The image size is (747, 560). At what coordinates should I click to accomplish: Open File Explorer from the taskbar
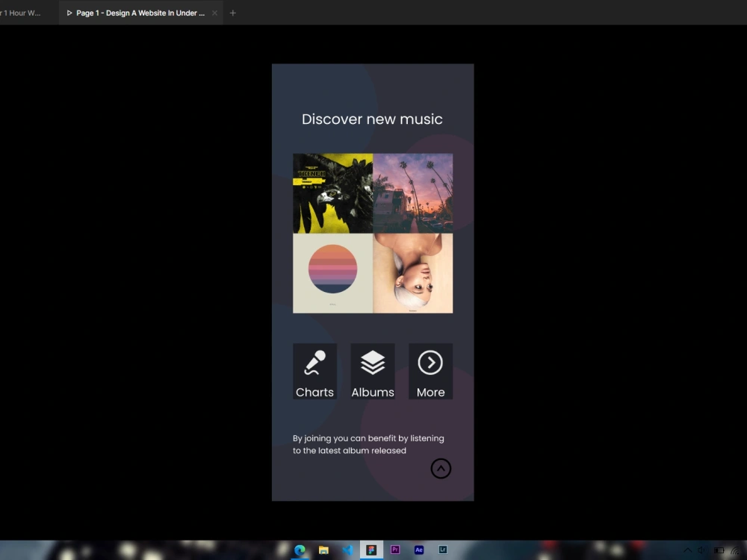(323, 550)
